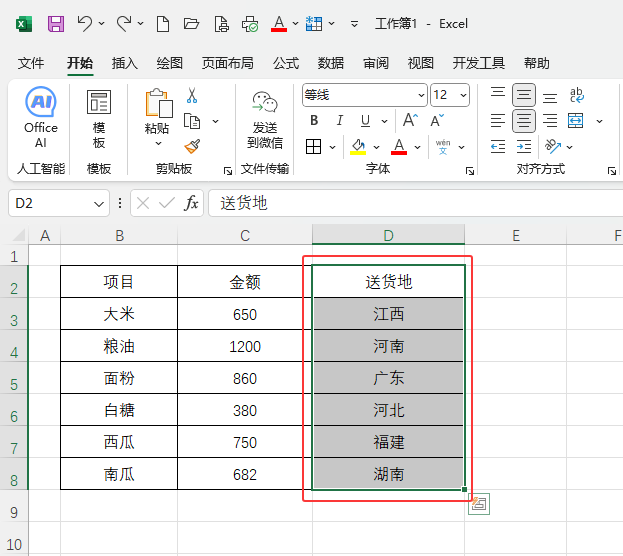This screenshot has width=623, height=556.
Task: Switch to the 插入 Insert tab
Action: pyautogui.click(x=124, y=63)
